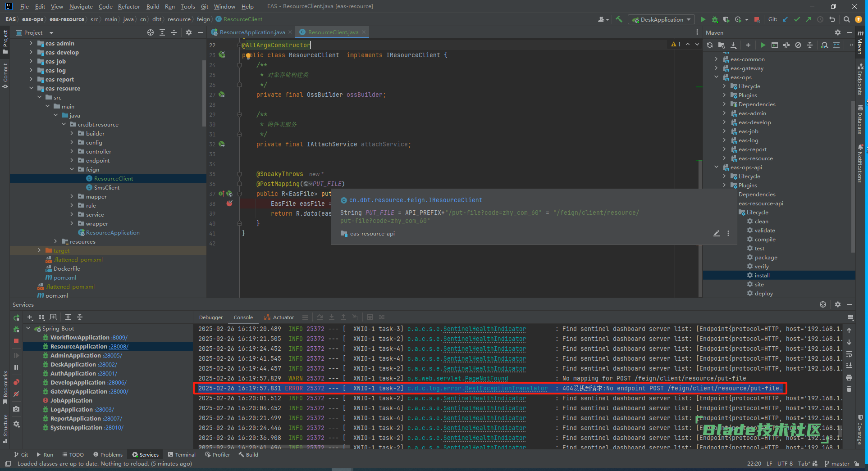Open the Actuator tab
Viewport: 868px width, 471px height.
(x=279, y=317)
